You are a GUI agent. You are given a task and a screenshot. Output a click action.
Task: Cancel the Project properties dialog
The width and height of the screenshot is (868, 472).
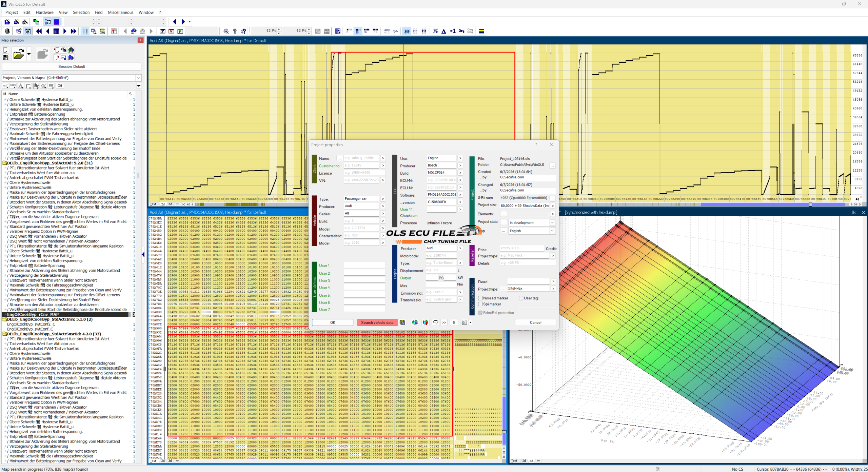point(535,322)
